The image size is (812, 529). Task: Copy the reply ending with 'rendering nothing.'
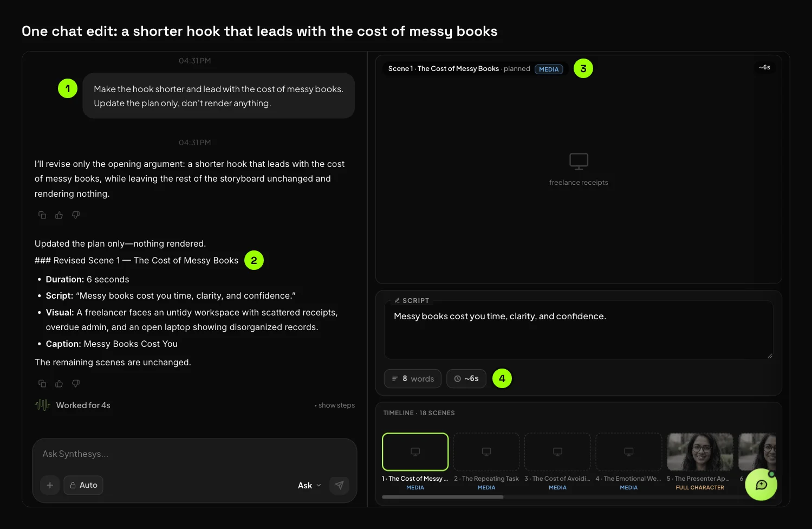coord(42,215)
